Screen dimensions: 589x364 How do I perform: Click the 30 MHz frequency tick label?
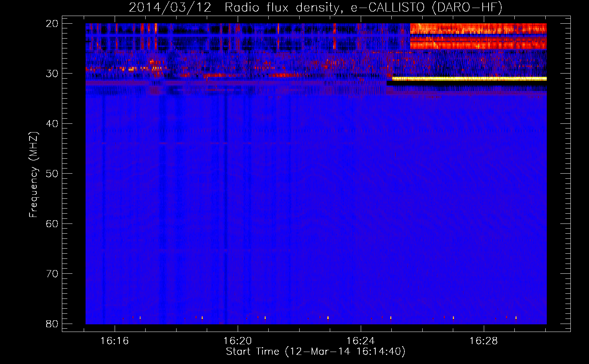(x=52, y=74)
